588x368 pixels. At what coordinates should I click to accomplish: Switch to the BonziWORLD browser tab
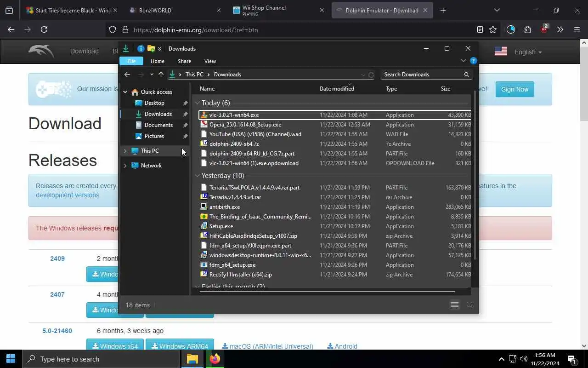click(175, 10)
